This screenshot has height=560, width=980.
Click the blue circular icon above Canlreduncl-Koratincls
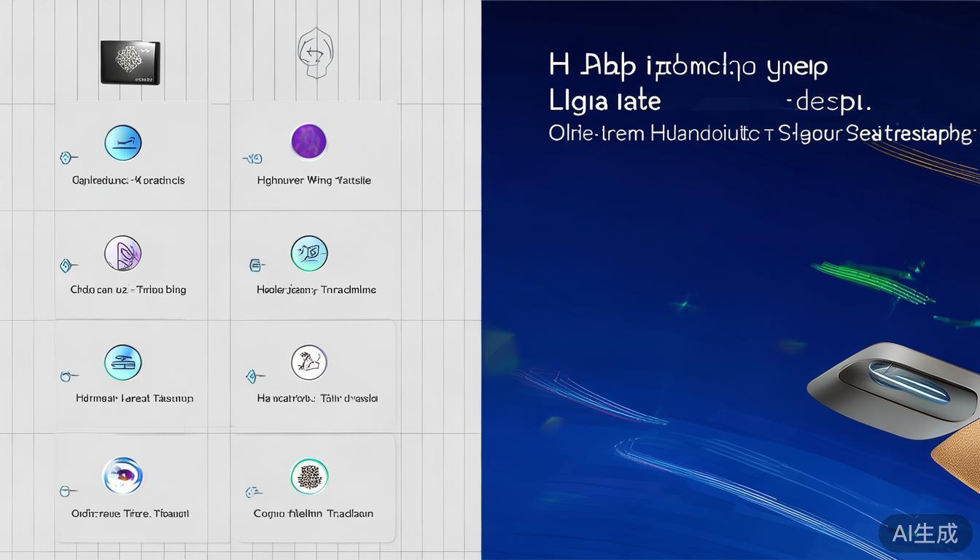122,142
